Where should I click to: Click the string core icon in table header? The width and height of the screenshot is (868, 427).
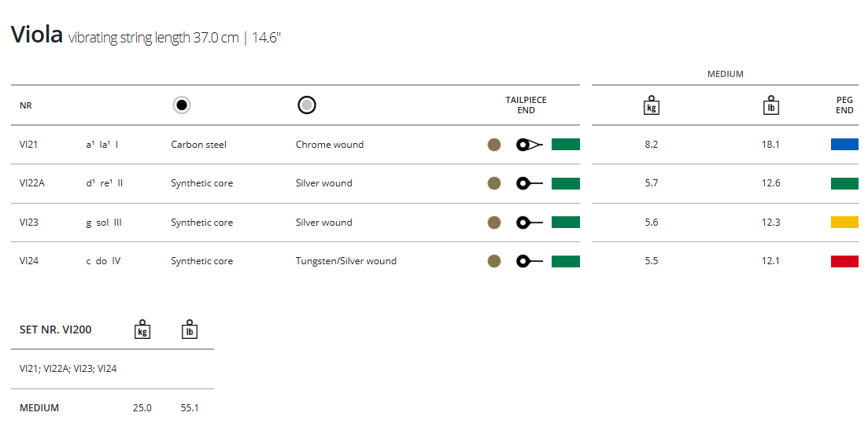182,105
